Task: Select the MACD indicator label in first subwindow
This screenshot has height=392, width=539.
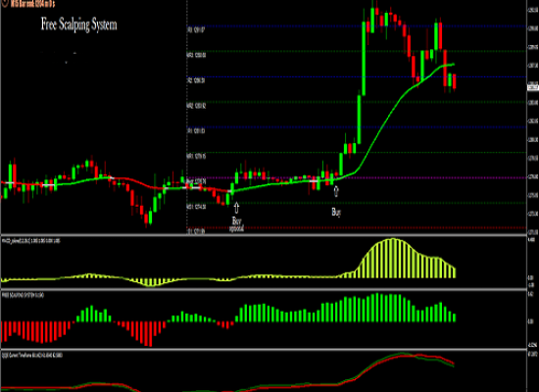Action: (31, 241)
